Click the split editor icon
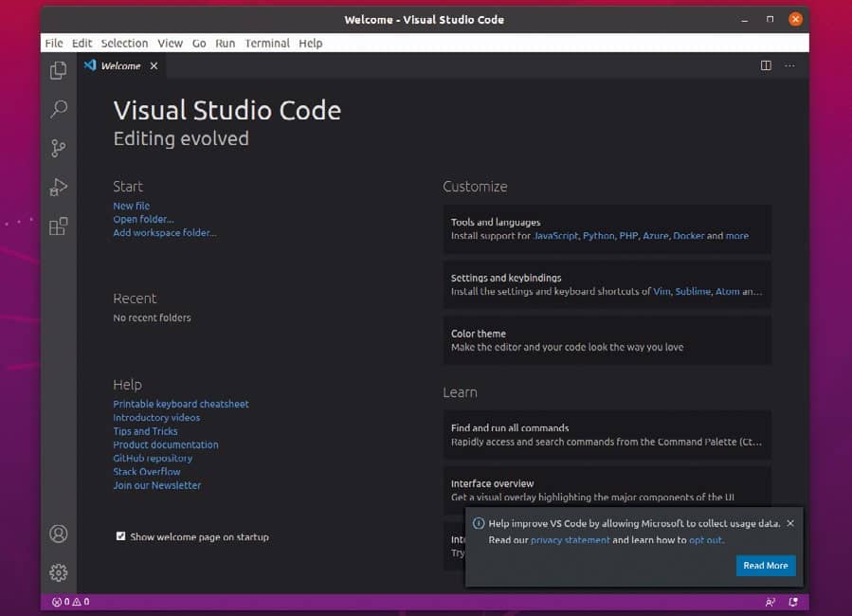 click(766, 65)
